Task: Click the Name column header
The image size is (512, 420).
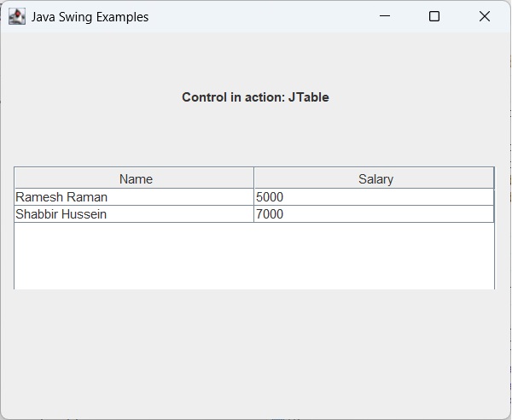Action: 136,178
